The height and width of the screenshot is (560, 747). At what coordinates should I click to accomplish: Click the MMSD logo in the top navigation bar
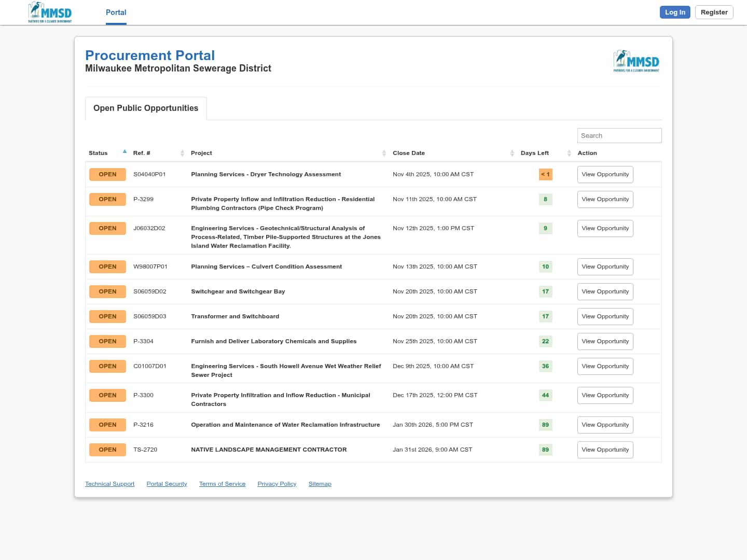pyautogui.click(x=50, y=12)
